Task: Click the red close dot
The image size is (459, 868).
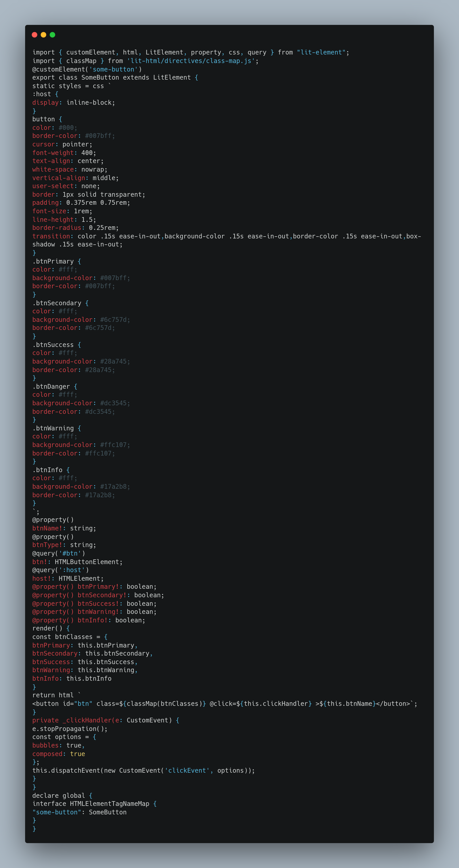Action: click(x=34, y=35)
